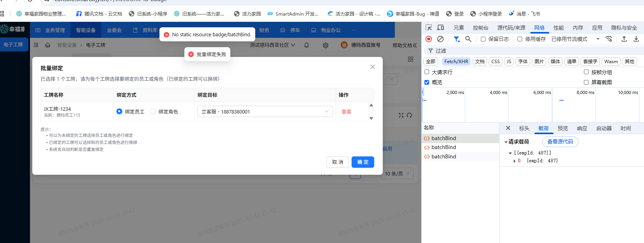
Task: Open the browser apps grid icon in bookmarks bar
Action: 2,14
